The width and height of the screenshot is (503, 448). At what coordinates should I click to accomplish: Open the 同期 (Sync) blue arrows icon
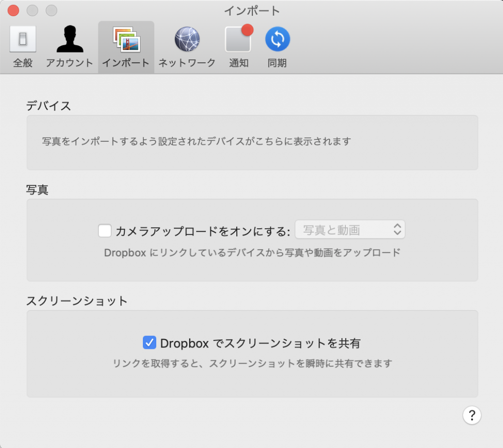(278, 39)
